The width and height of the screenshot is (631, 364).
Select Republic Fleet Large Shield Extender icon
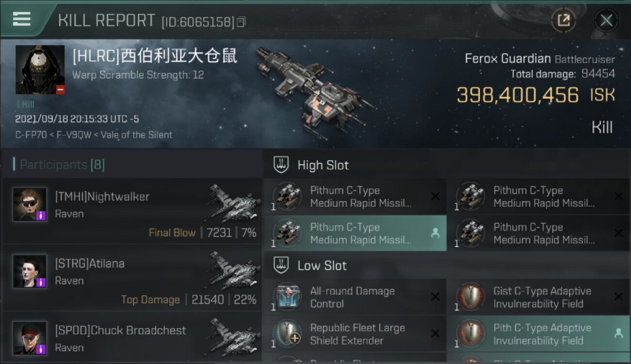click(x=287, y=334)
